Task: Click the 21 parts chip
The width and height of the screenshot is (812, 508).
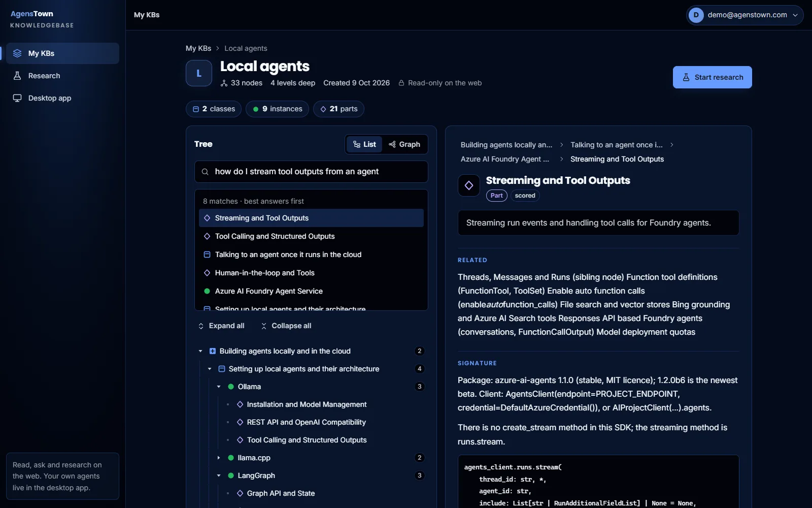Action: point(339,109)
